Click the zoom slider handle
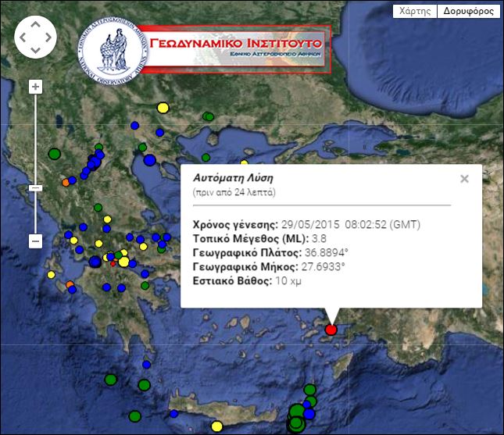 [35, 188]
